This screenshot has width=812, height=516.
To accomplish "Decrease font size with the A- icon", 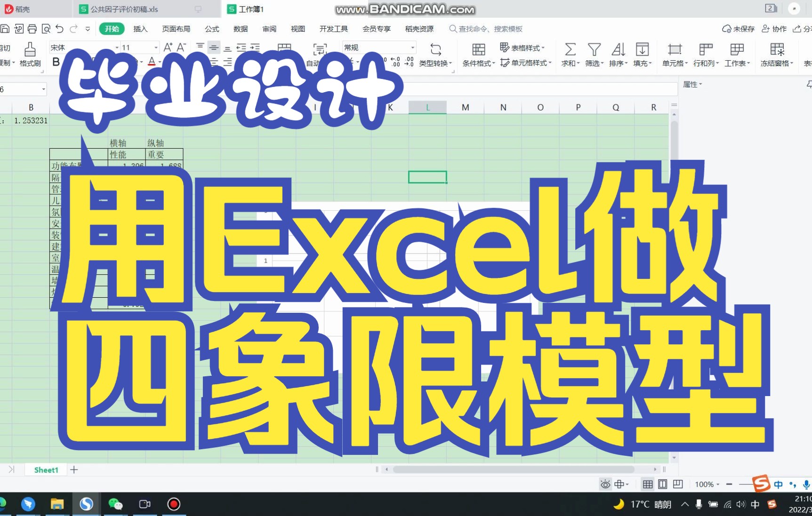I will (182, 47).
